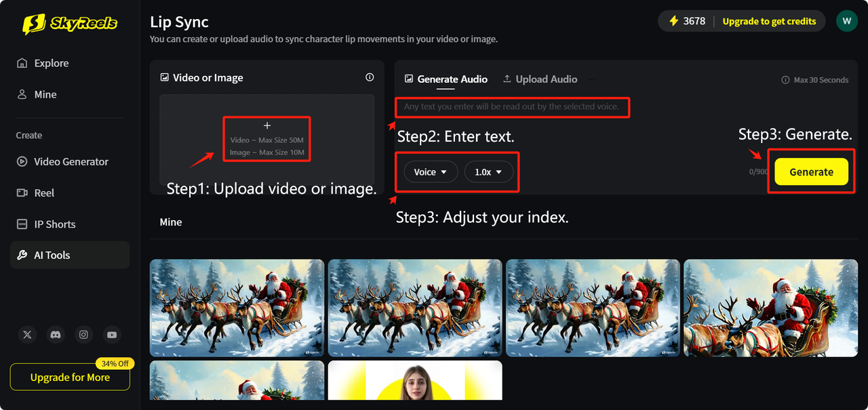868x410 pixels.
Task: Open the third Santa sleigh thumbnail
Action: coord(593,308)
